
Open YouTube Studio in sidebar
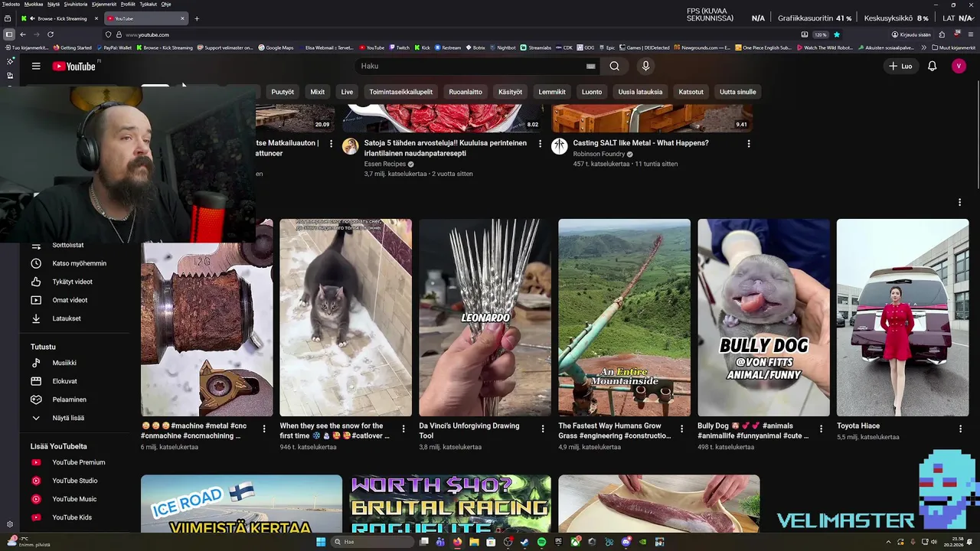pyautogui.click(x=74, y=481)
